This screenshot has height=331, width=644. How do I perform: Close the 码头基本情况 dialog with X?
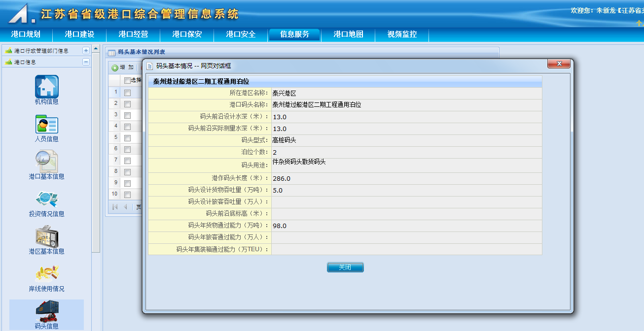(559, 64)
